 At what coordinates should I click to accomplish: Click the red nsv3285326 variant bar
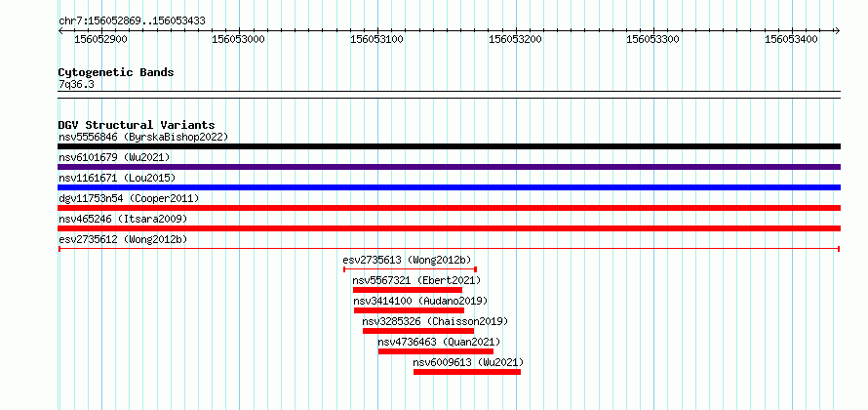418,331
